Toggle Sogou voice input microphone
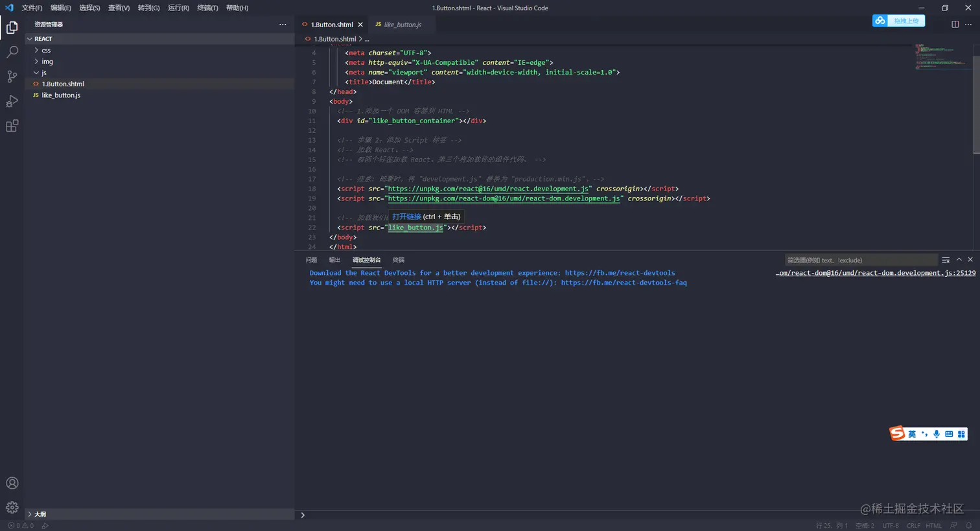 (937, 434)
